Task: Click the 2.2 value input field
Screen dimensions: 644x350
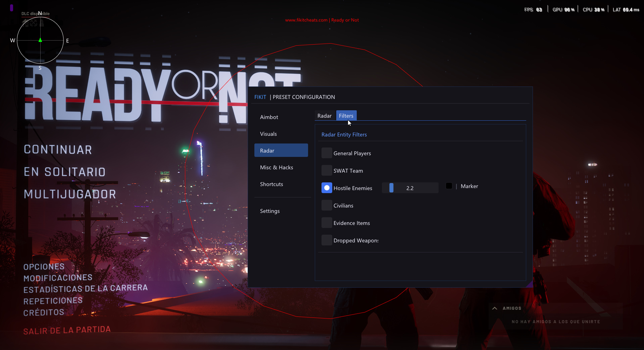Action: 410,188
